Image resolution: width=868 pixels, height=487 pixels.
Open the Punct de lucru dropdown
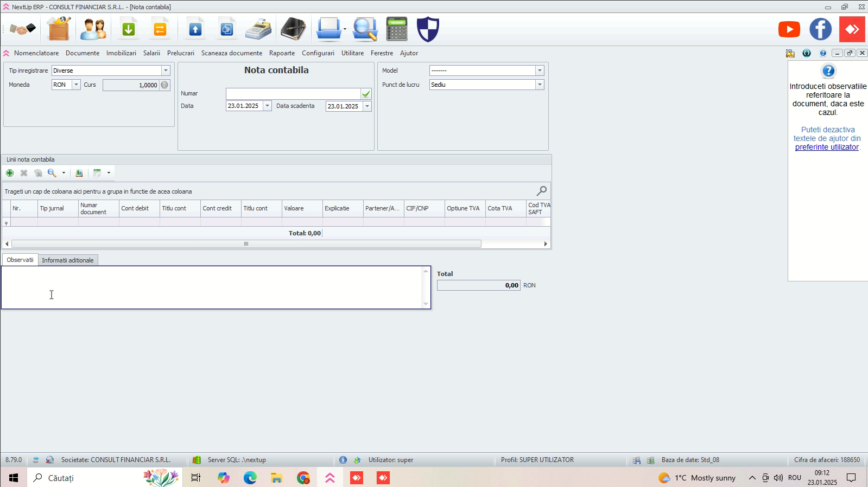[540, 85]
